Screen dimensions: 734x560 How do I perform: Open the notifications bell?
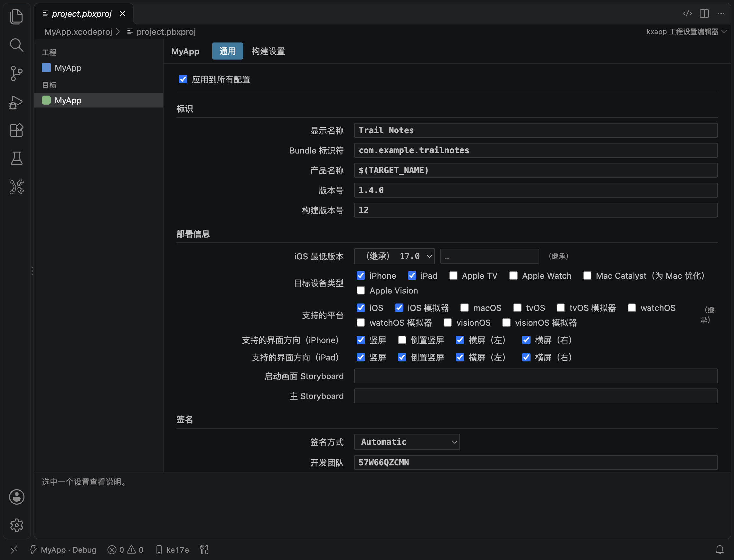click(720, 550)
